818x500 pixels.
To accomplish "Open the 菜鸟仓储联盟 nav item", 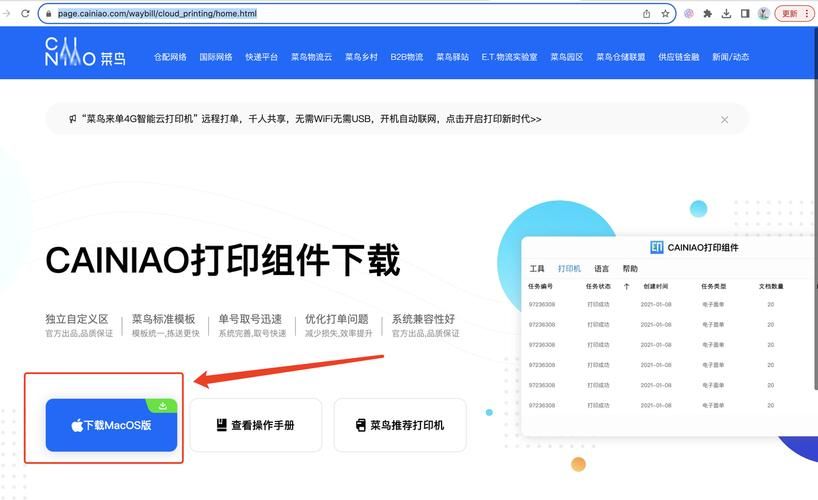I will click(621, 57).
